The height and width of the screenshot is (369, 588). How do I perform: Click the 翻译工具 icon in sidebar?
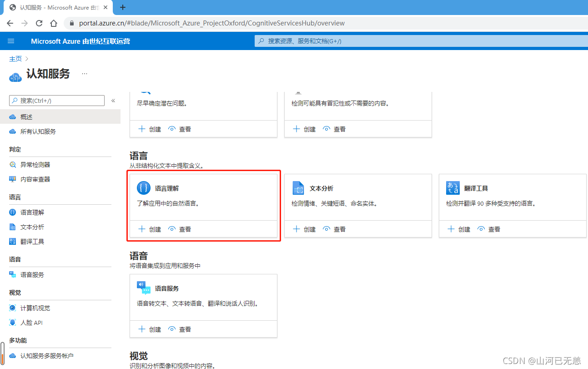(13, 242)
